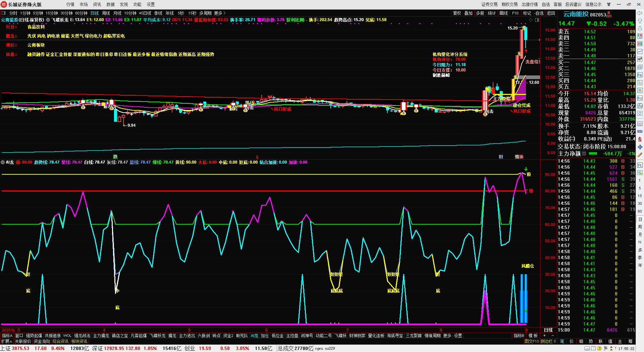Open the 复权 adjustment dropdown

(457, 13)
